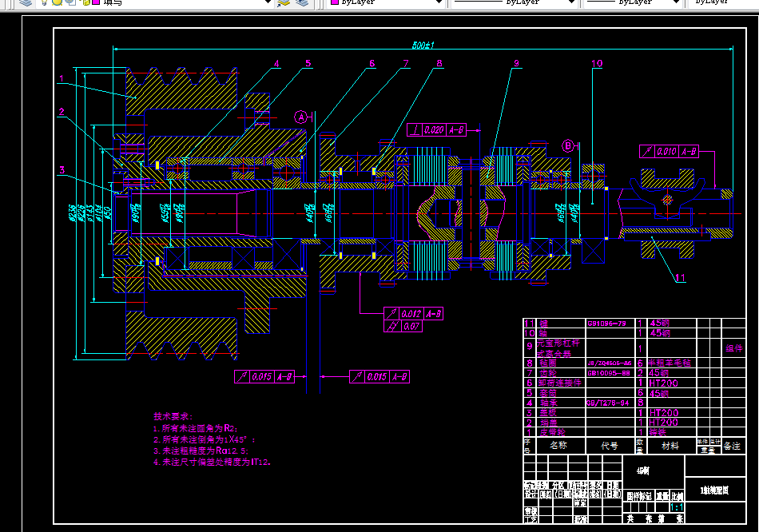This screenshot has width=759, height=532.
Task: Select the perpendicularity 0.020 A-B tolerance frame
Action: pos(436,129)
